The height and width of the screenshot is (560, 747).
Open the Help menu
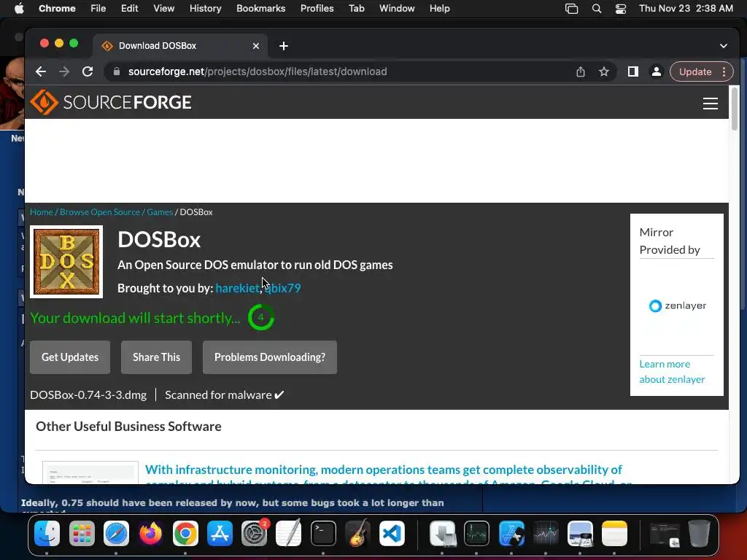click(x=439, y=9)
